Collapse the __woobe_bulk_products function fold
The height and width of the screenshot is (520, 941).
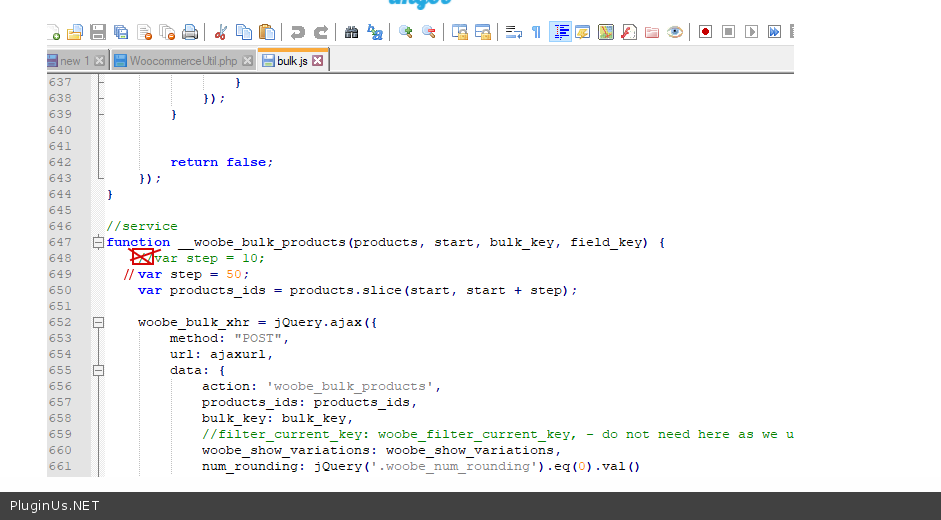(98, 242)
